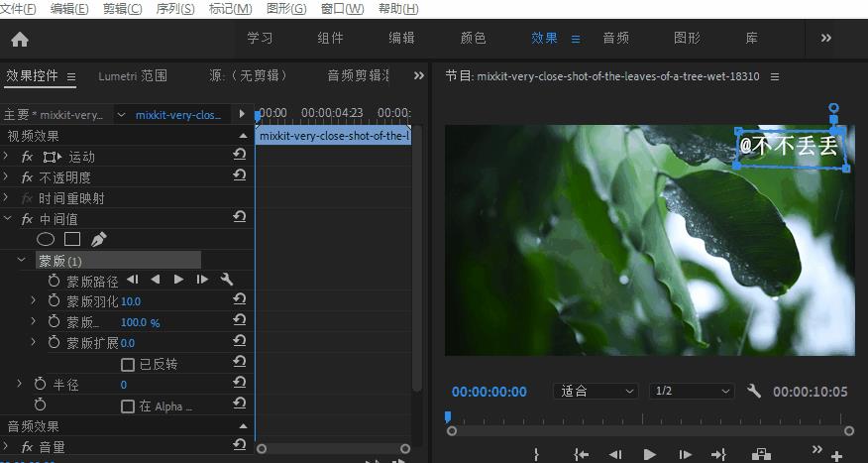Viewport: 868px width, 463px height.
Task: Track mask forward one frame
Action: coord(202,280)
